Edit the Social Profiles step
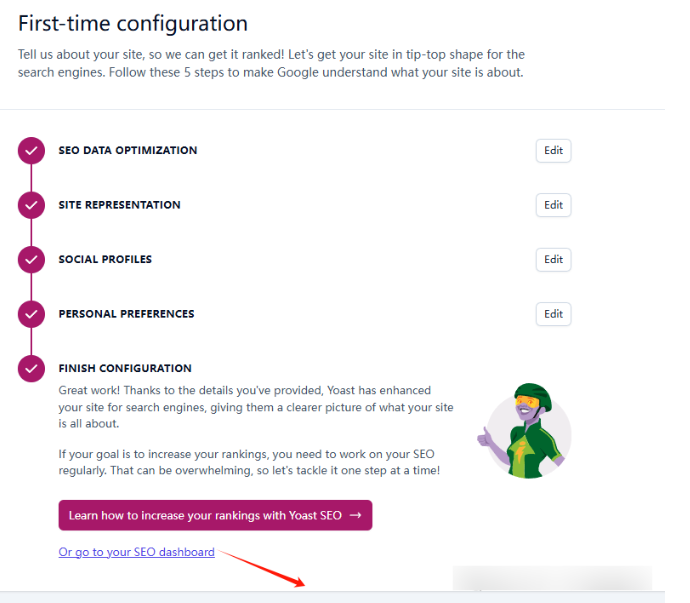690x603 pixels. point(553,260)
